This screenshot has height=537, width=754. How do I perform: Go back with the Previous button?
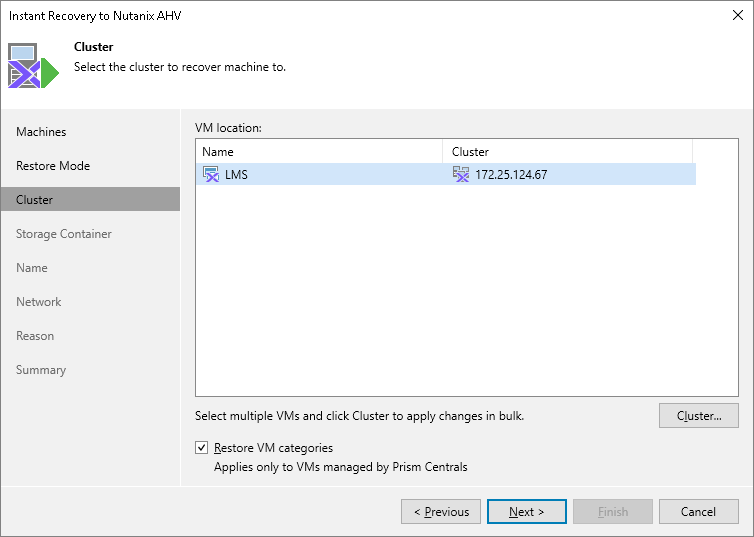tap(441, 512)
